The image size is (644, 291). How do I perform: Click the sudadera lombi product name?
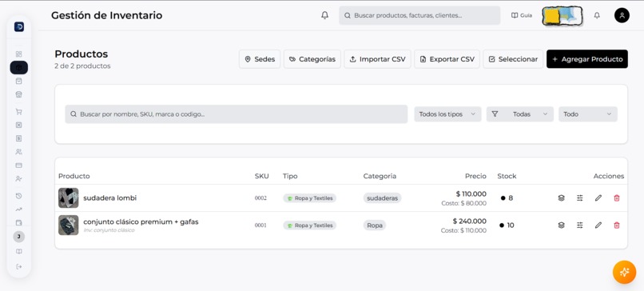click(x=109, y=198)
